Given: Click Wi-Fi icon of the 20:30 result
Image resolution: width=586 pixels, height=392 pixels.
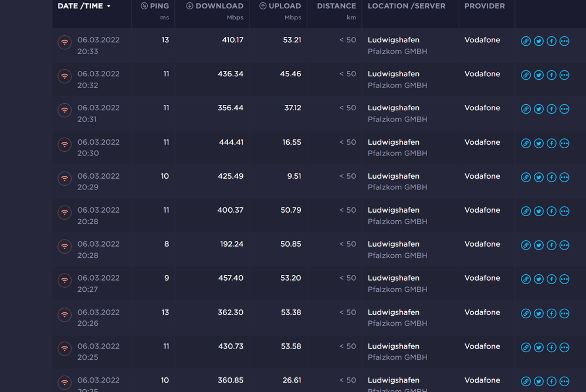Looking at the screenshot, I should click(65, 145).
